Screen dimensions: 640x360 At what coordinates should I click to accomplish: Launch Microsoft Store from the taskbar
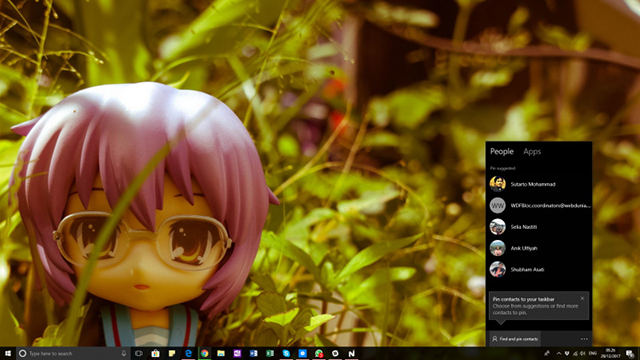(155, 353)
